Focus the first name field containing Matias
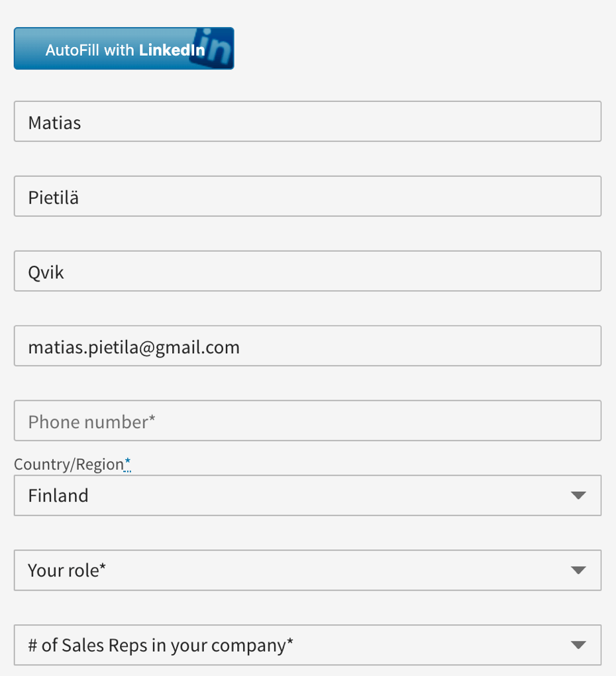Image resolution: width=616 pixels, height=676 pixels. [307, 122]
